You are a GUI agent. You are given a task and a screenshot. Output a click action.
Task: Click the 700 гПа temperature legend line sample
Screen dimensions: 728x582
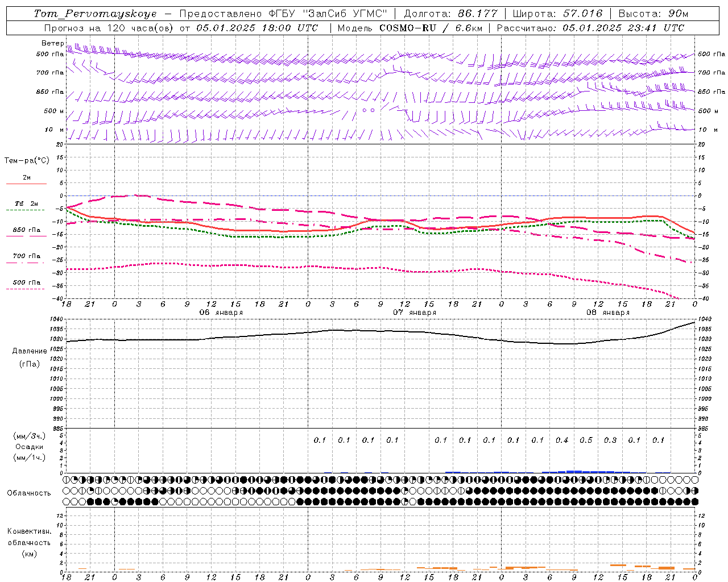[x=25, y=263]
